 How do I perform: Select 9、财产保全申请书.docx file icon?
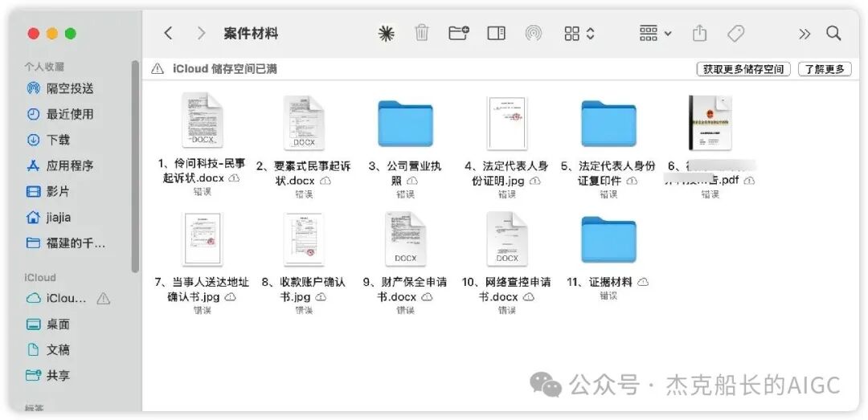point(405,239)
